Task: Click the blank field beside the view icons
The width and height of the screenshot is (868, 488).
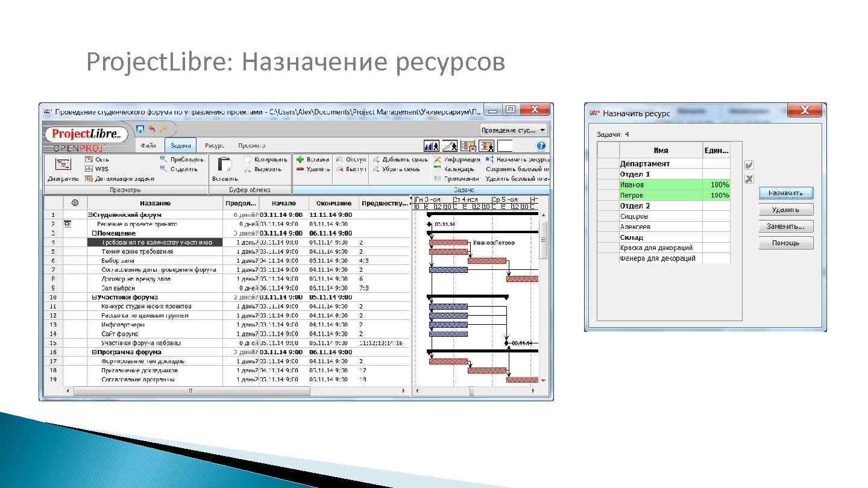Action: tap(505, 146)
